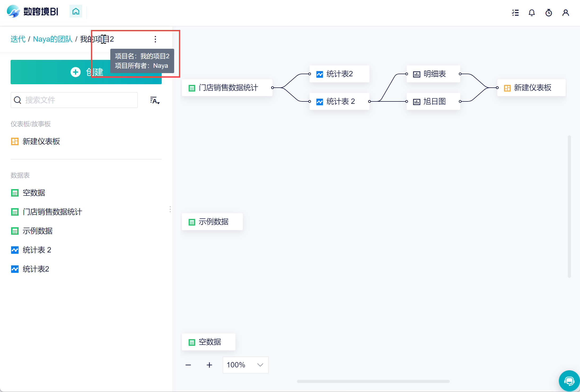
Task: Click the 迭代 breadcrumb link
Action: click(x=18, y=39)
